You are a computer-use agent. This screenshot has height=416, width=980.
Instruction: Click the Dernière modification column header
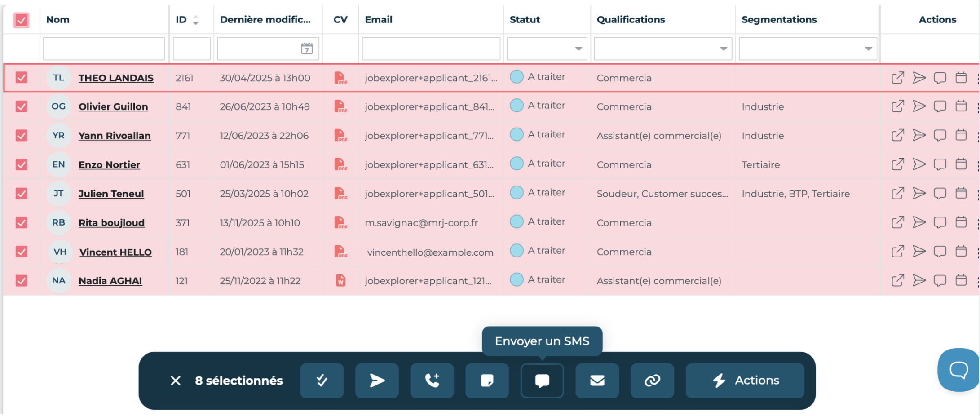click(265, 20)
